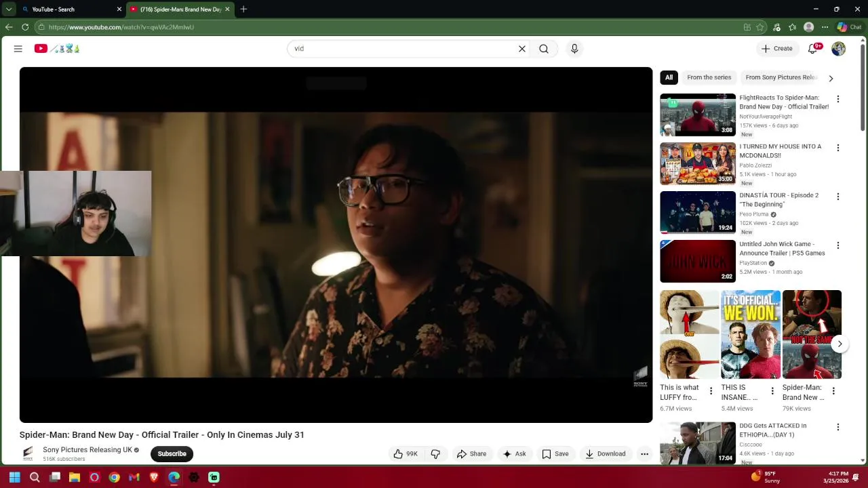
Task: Subscribe to Sony Pictures Releasing UK
Action: 172,454
